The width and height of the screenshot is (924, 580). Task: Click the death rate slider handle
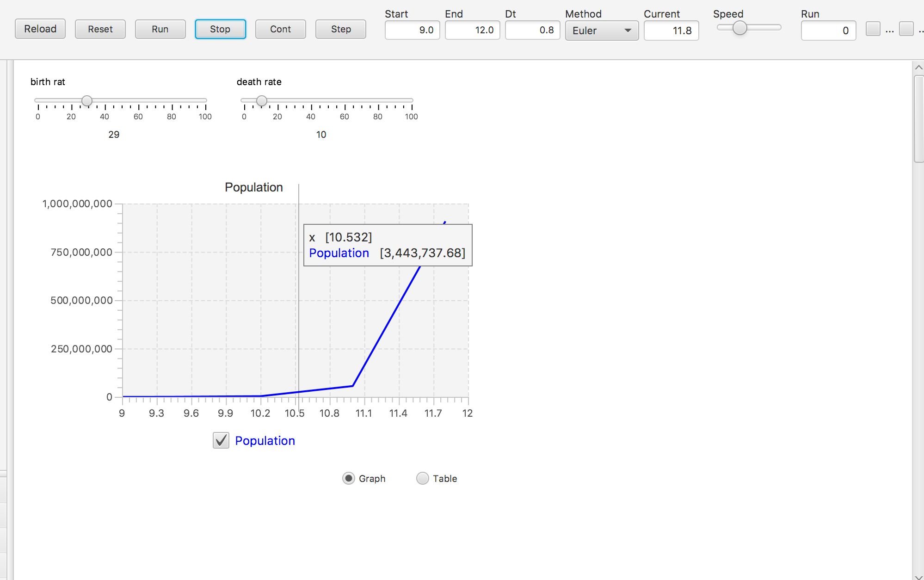click(262, 100)
